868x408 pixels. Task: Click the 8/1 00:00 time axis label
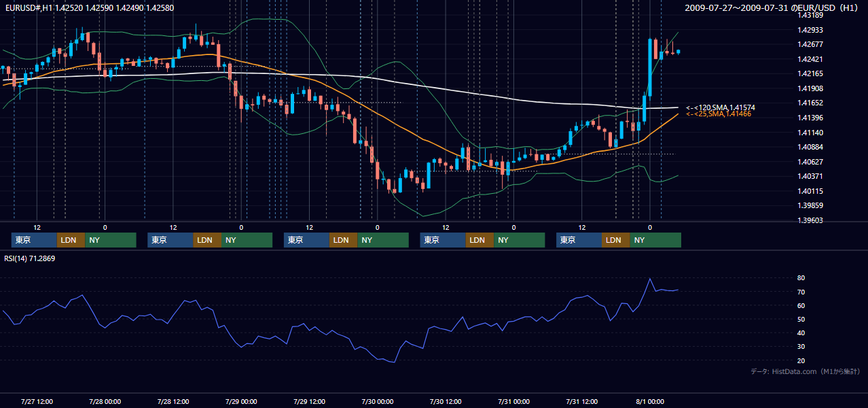point(650,401)
